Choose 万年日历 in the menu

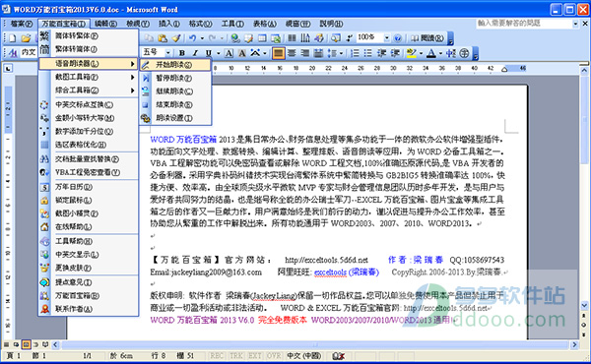click(89, 187)
